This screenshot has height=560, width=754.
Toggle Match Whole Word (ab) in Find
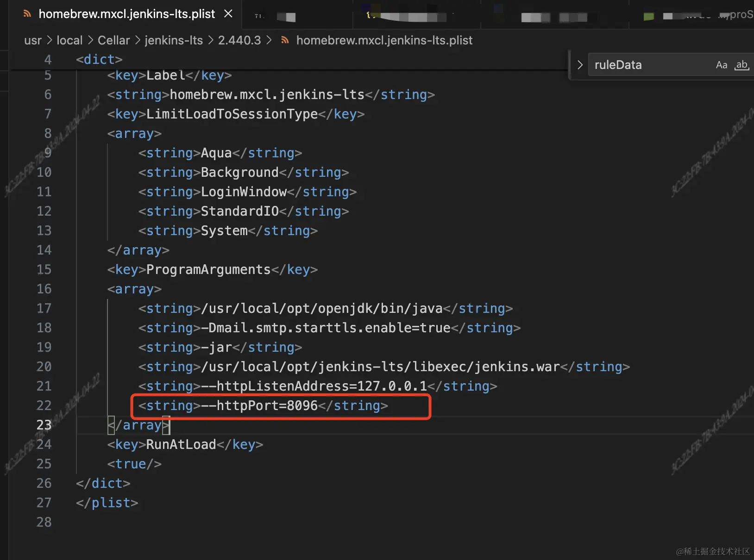coord(741,65)
